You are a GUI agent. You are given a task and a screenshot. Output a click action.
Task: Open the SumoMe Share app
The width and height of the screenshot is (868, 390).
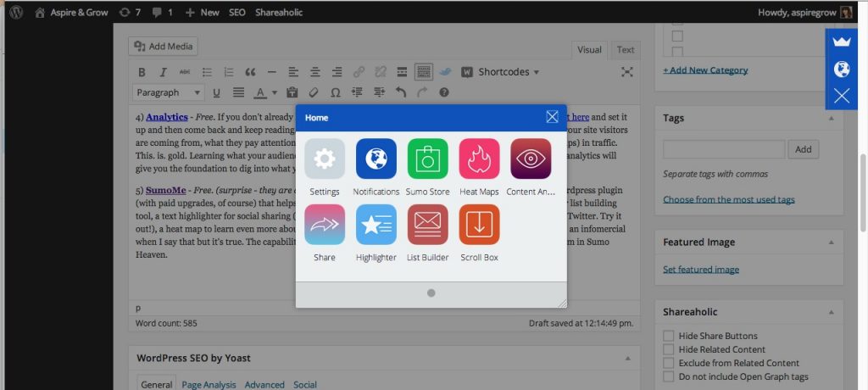(x=324, y=225)
